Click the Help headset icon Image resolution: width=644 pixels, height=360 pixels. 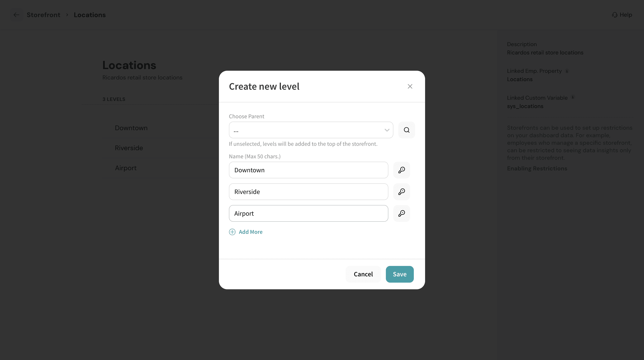[615, 15]
